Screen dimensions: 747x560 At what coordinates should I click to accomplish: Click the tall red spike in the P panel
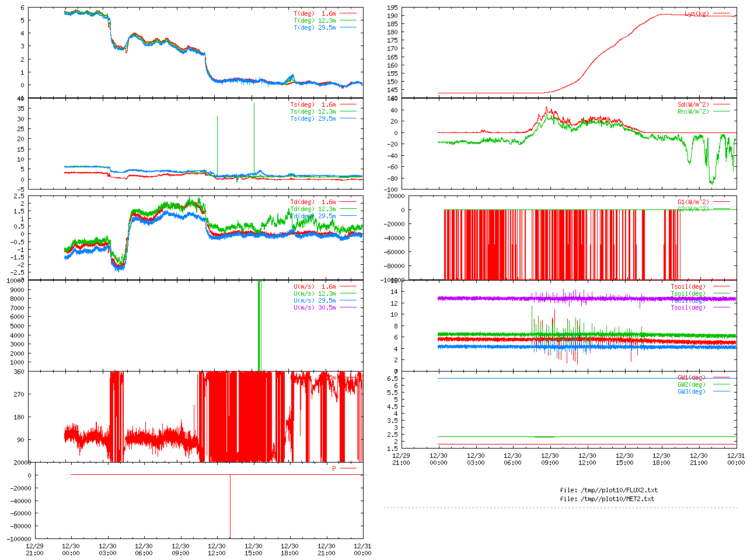coord(230,506)
